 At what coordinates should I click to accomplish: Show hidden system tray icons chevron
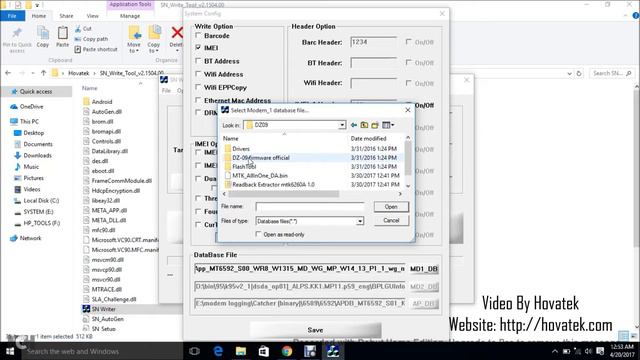tap(554, 351)
